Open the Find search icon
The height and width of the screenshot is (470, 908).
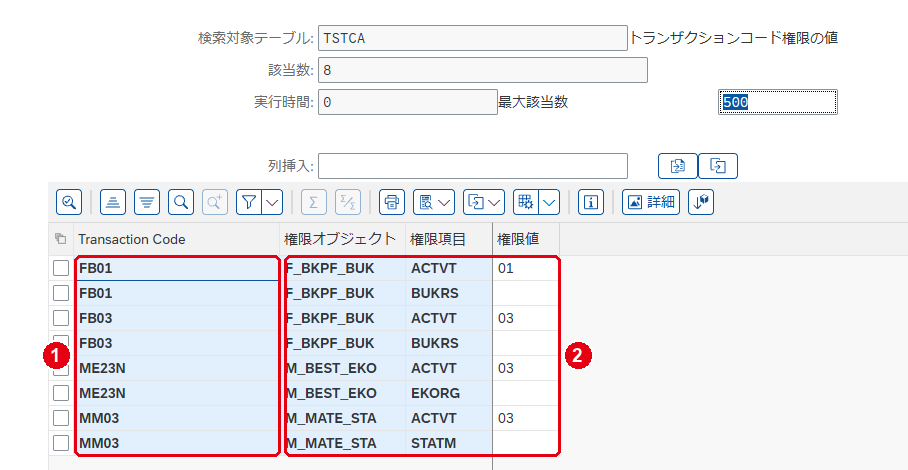coord(181,202)
